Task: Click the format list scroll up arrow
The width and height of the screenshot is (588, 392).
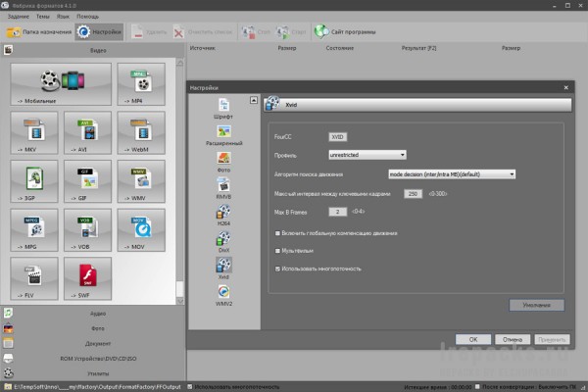Action: pyautogui.click(x=180, y=63)
